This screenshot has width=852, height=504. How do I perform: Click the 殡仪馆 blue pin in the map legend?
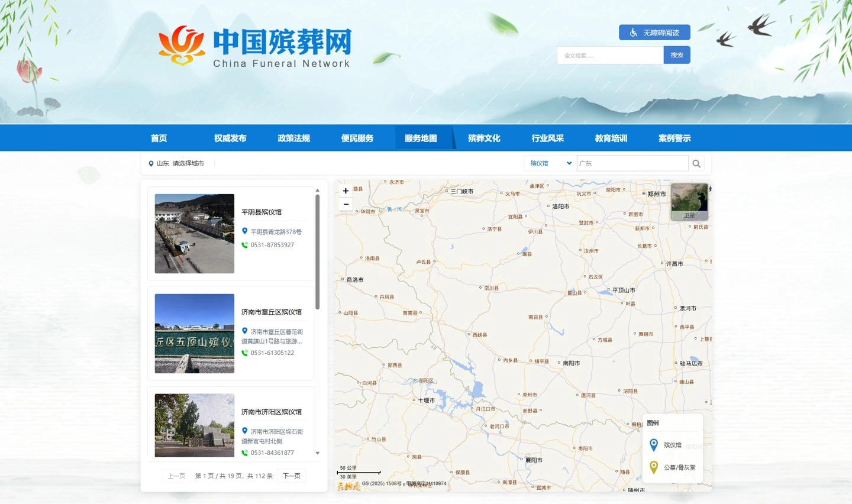click(654, 445)
